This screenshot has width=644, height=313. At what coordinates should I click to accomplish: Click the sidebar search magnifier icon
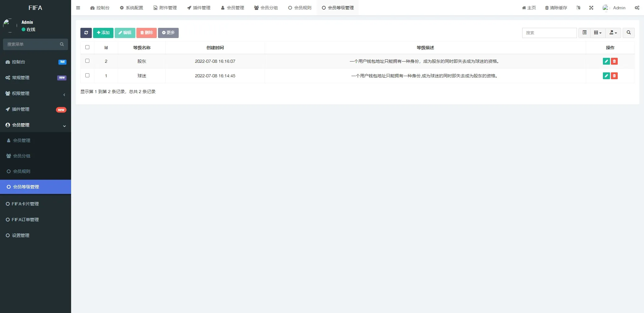tap(62, 44)
